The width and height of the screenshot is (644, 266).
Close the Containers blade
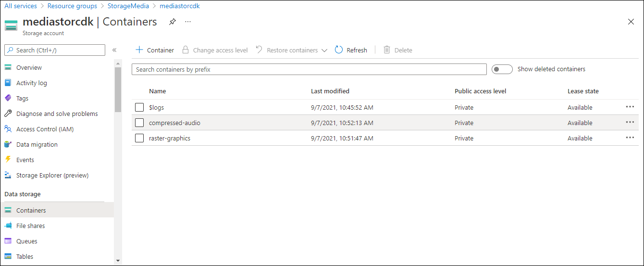click(631, 22)
